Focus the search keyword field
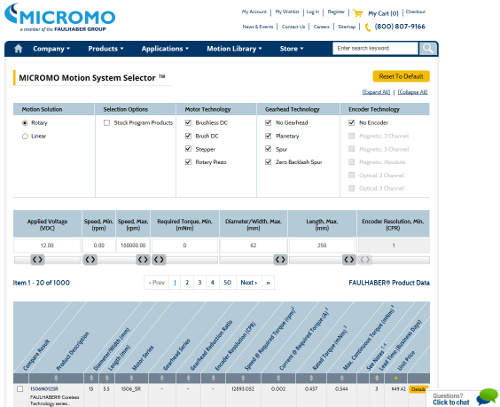Screen dimensions: 500x407 [375, 48]
